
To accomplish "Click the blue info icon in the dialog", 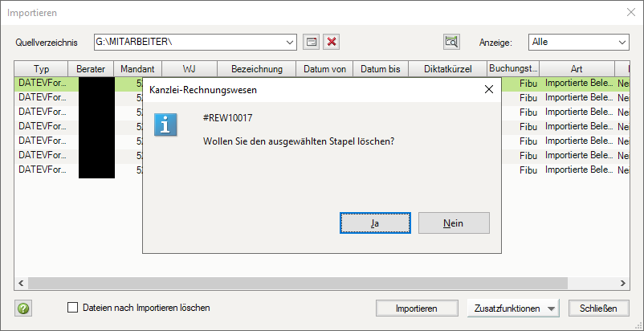I will tap(165, 125).
